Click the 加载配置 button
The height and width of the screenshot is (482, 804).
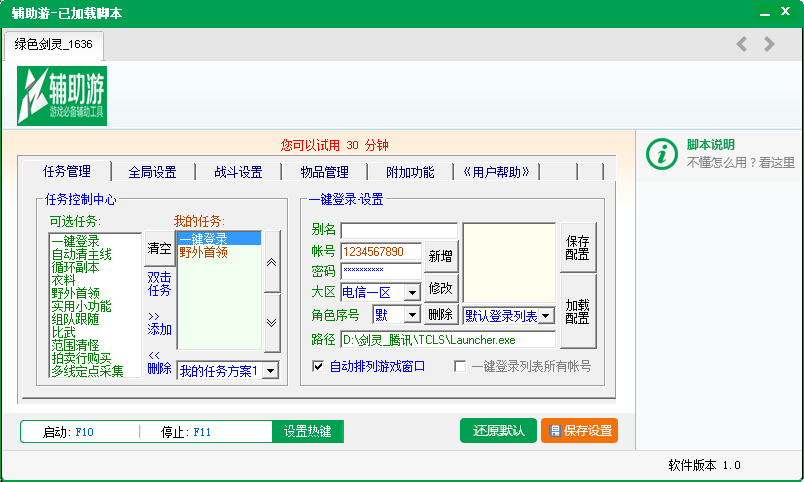point(577,311)
